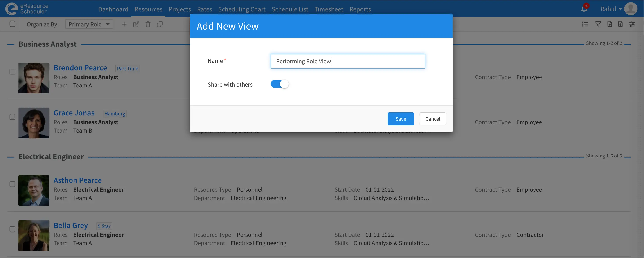Click the import file upload icon
This screenshot has height=258, width=644.
click(x=610, y=24)
